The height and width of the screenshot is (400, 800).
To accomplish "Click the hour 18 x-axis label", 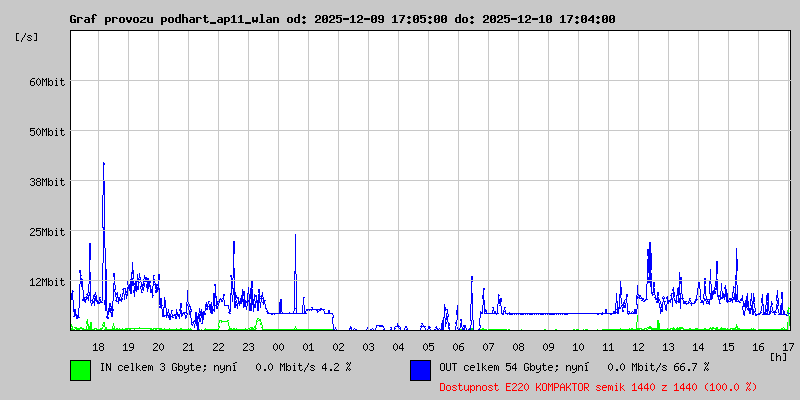I will pos(98,347).
